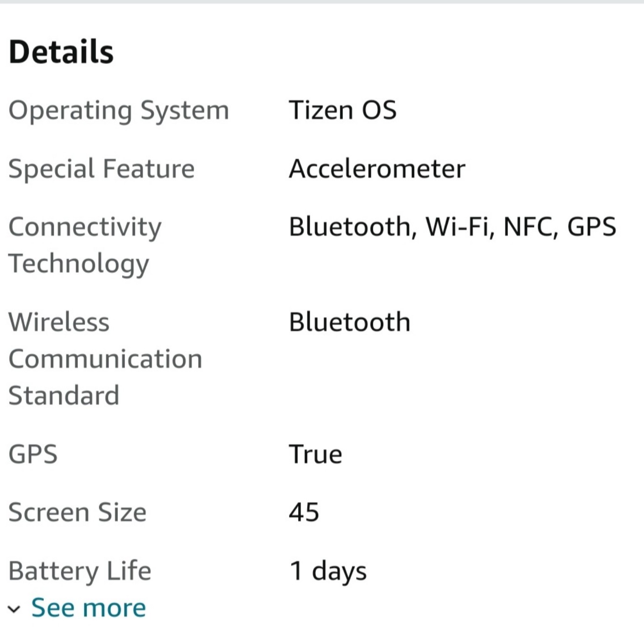Select the 1 days battery value
The width and height of the screenshot is (644, 644).
329,572
